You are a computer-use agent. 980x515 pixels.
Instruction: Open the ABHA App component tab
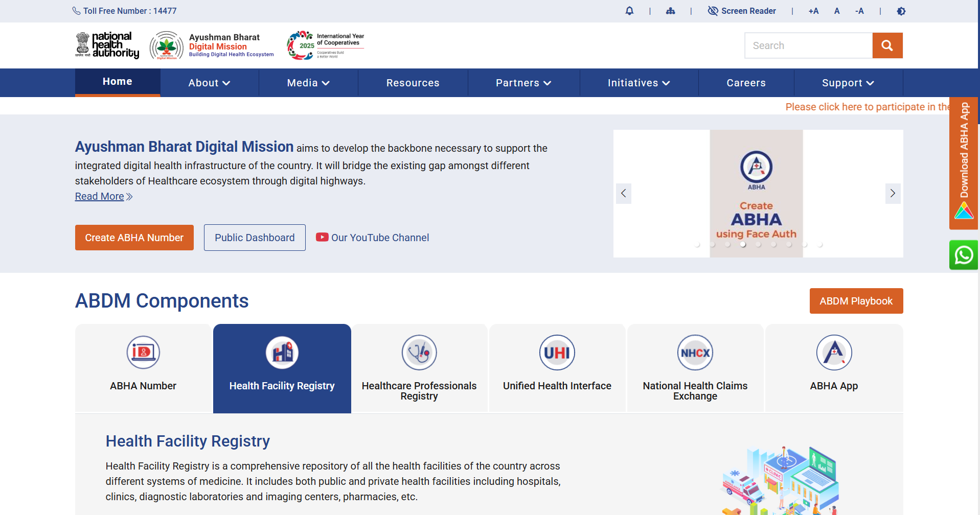coord(834,368)
